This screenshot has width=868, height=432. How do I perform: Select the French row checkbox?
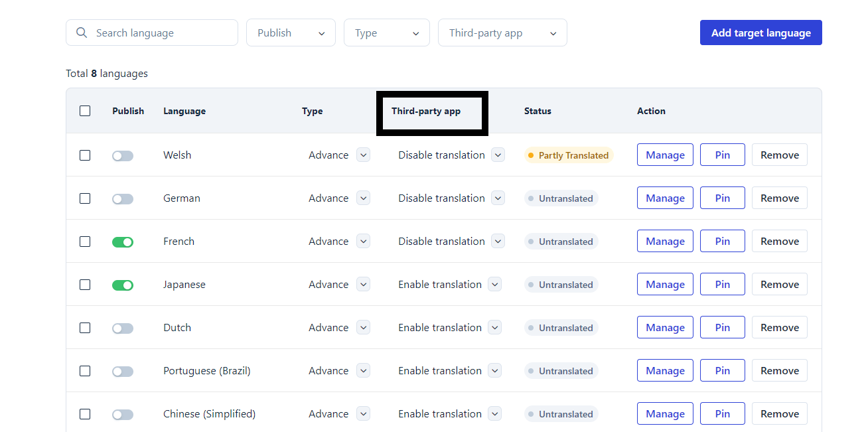[x=85, y=241]
